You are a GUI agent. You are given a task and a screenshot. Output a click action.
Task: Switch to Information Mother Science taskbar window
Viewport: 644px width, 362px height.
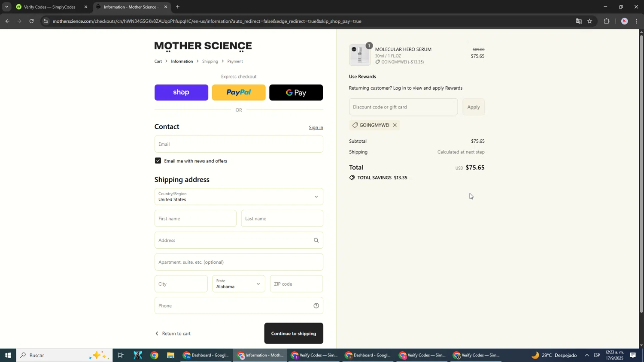pos(260,355)
